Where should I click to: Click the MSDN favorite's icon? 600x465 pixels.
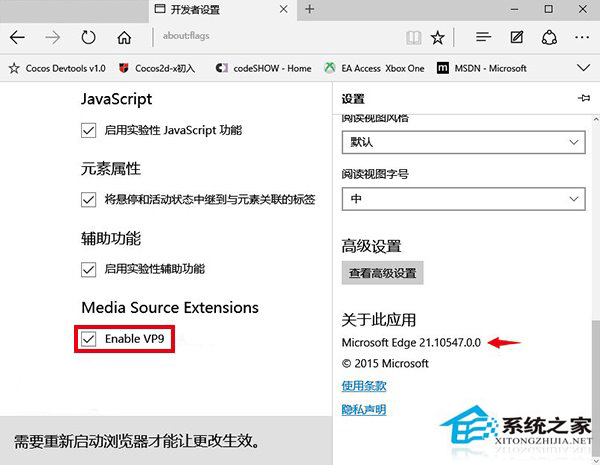[443, 69]
